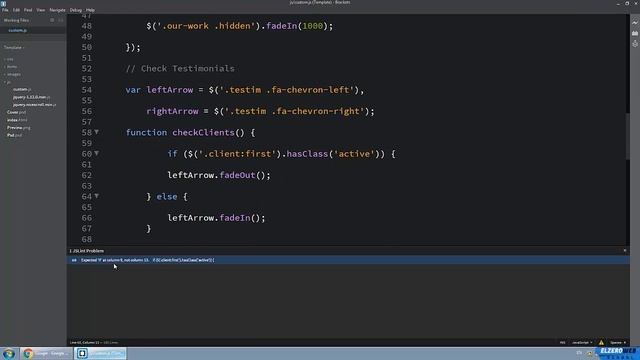Collapse the code fold at line 64
This screenshot has height=360, width=640.
(x=97, y=196)
